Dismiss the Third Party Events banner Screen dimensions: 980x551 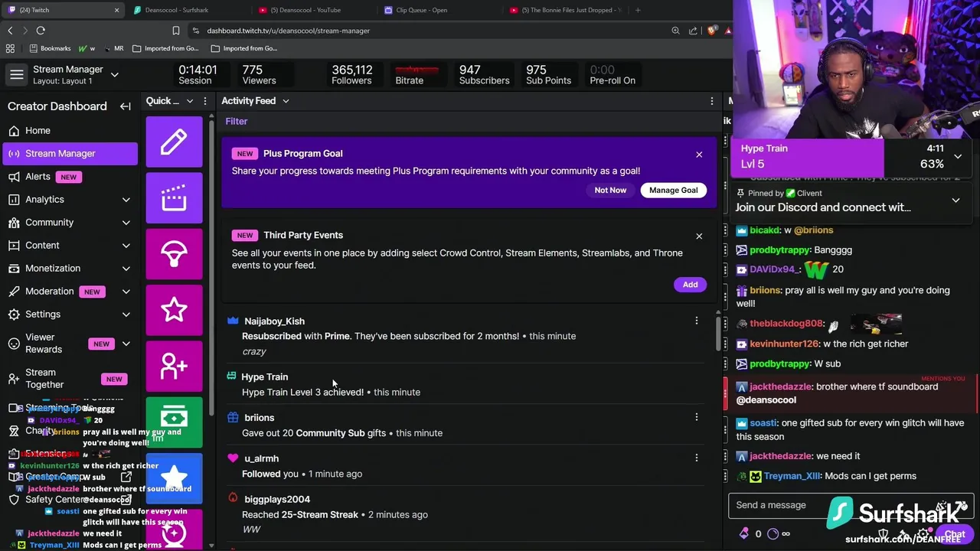699,236
